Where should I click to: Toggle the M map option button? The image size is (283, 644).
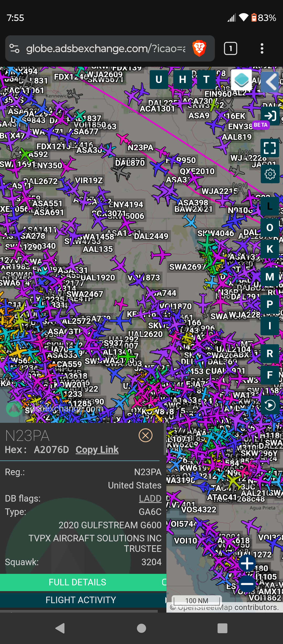click(270, 277)
